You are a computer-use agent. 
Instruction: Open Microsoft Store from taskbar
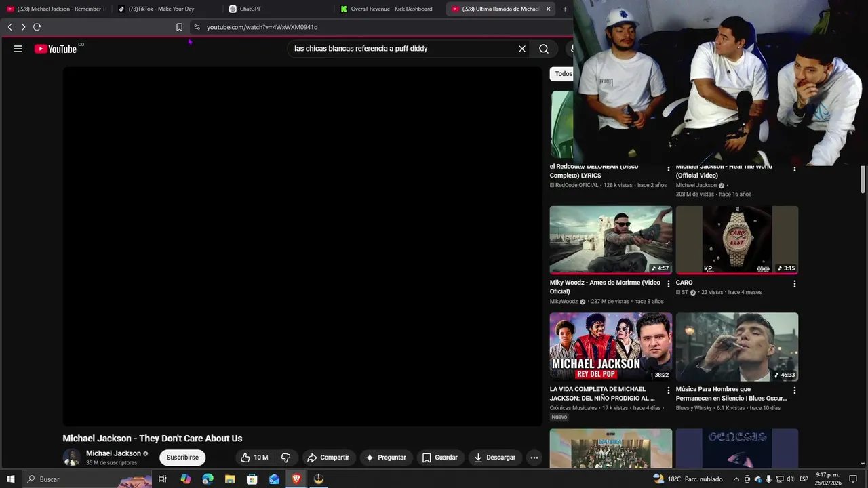click(252, 479)
